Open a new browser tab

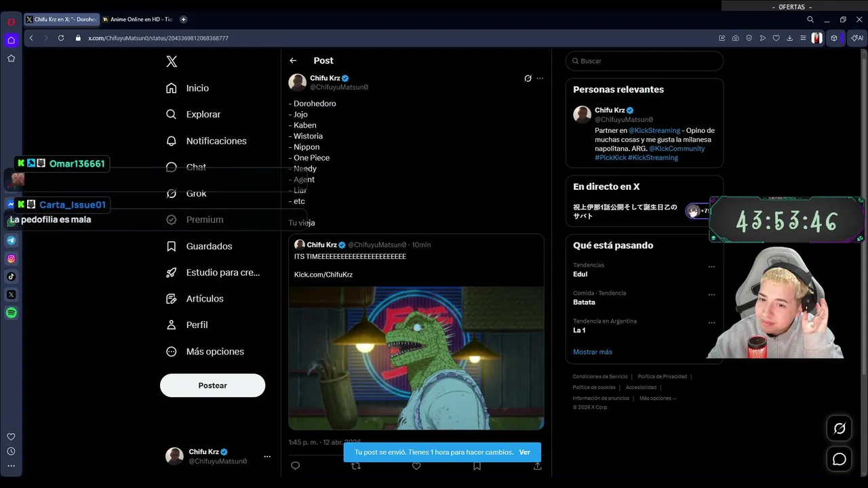click(x=183, y=20)
